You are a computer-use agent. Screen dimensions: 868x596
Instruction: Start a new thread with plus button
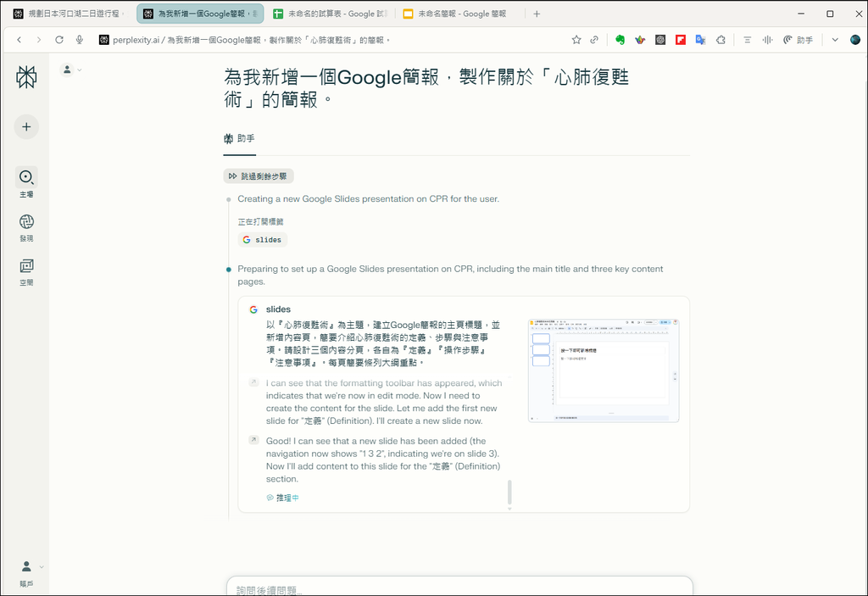[26, 127]
